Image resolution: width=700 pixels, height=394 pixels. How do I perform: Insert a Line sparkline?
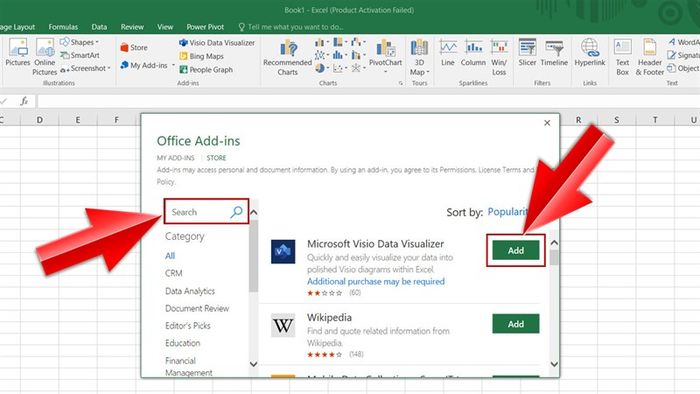tap(447, 53)
